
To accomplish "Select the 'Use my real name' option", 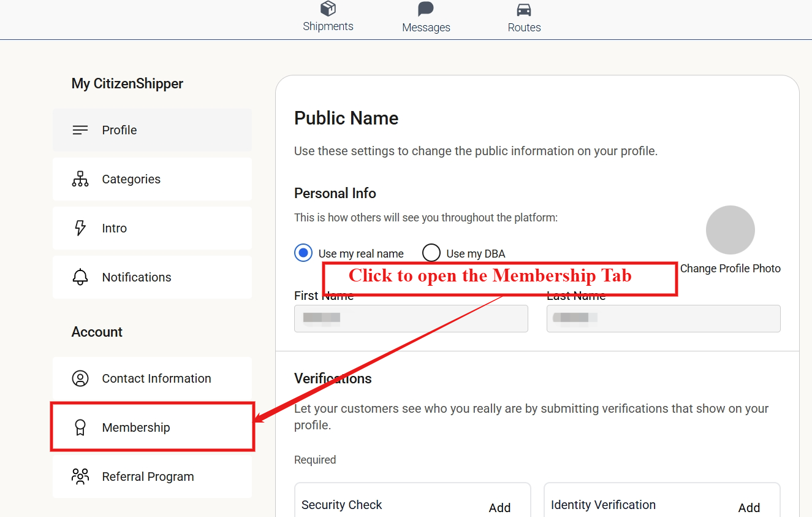I will 303,253.
